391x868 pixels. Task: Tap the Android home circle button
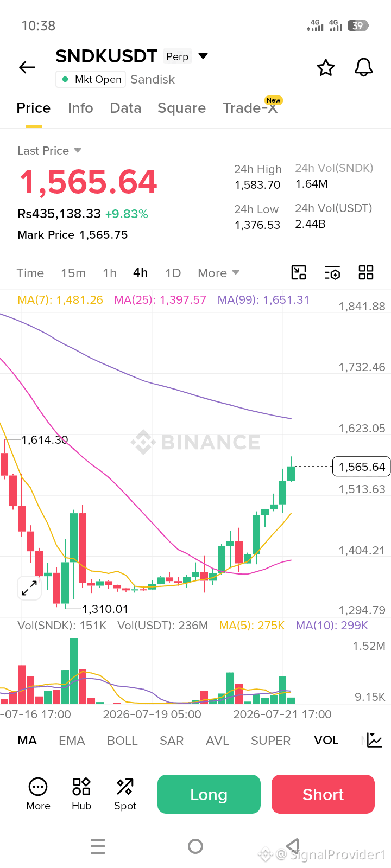[195, 846]
